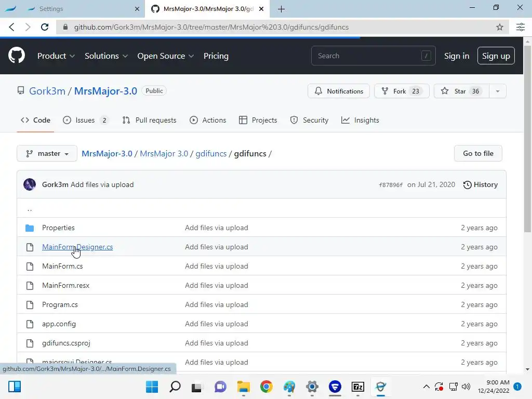532x399 pixels.
Task: Open MainForm.resx file
Action: tap(66, 285)
